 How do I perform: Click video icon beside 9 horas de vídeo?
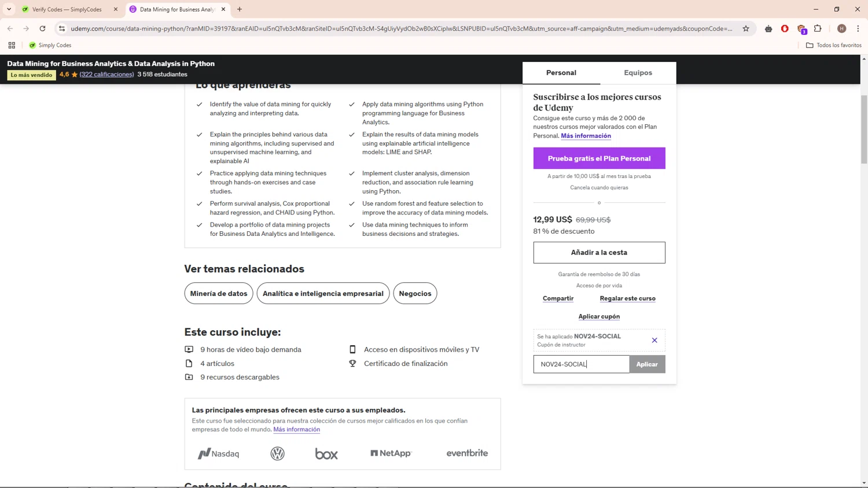pyautogui.click(x=189, y=349)
